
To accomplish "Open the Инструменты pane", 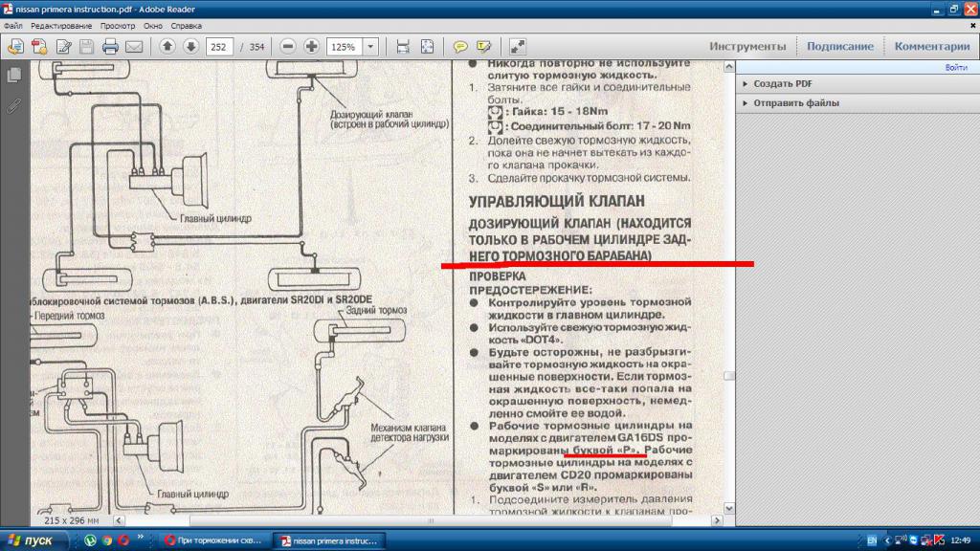I will (747, 46).
